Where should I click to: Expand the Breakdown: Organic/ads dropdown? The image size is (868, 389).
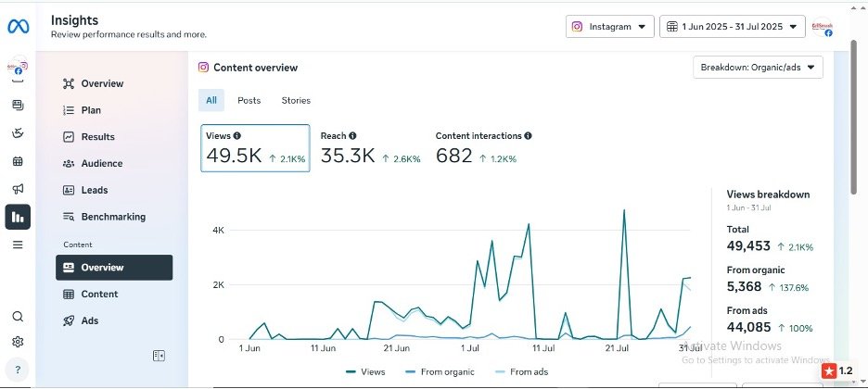click(x=758, y=68)
